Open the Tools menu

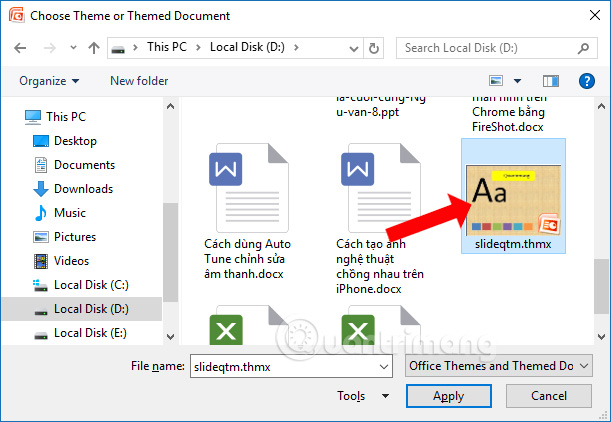[363, 396]
